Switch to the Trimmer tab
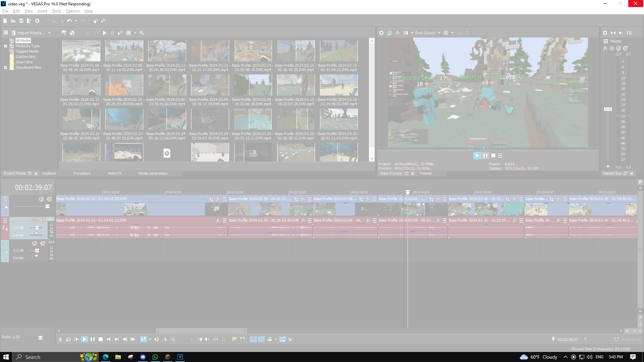This screenshot has height=362, width=644. coord(426,173)
